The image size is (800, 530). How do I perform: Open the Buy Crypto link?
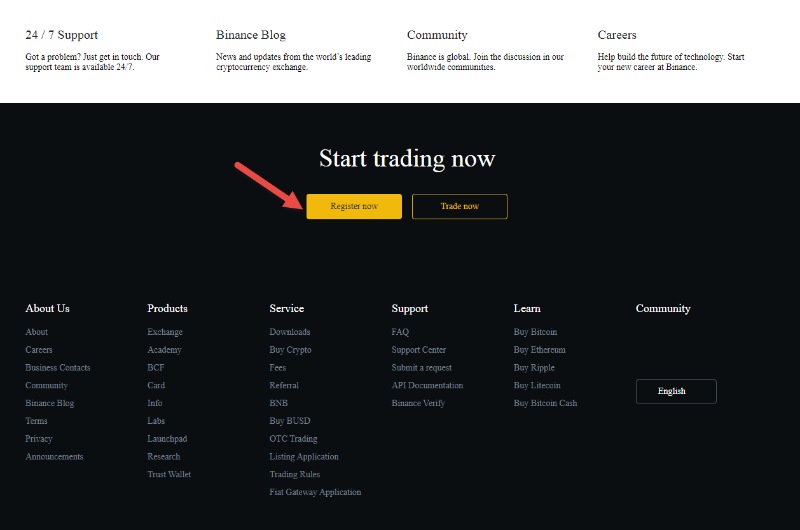[x=290, y=350]
